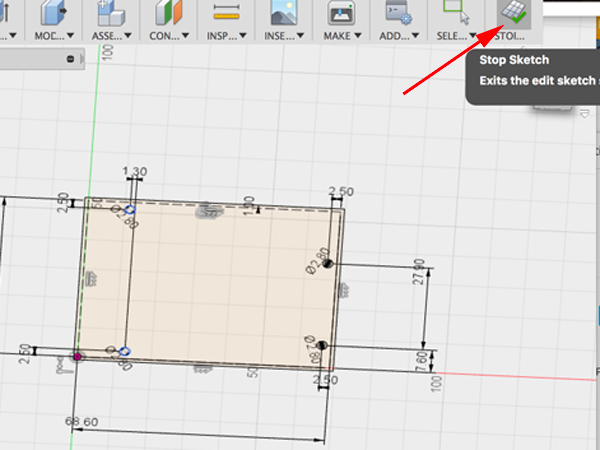Click the Stop Sketch icon
Viewport: 600px width, 450px height.
click(514, 13)
